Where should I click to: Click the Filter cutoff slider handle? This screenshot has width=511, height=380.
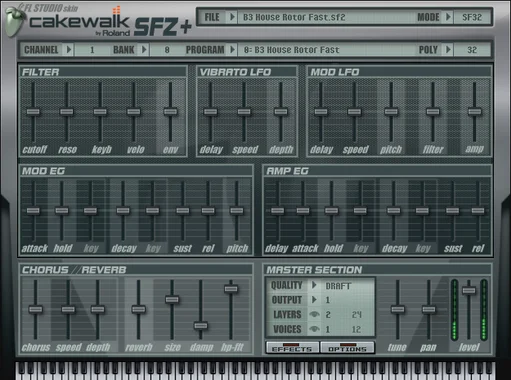(x=33, y=112)
